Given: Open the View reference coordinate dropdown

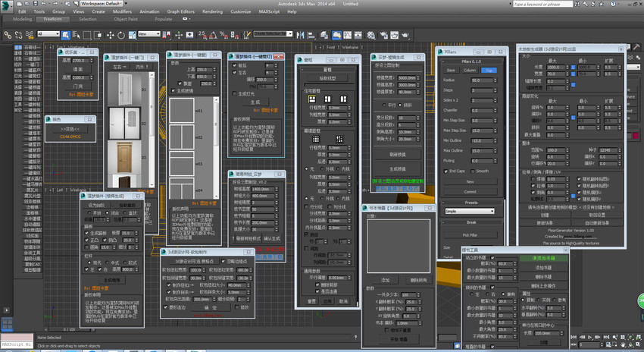Looking at the screenshot, I should point(149,33).
